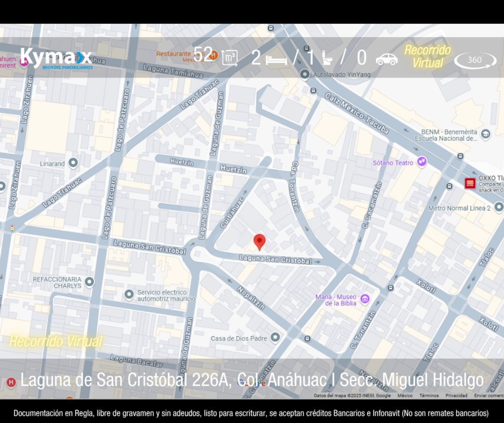Click the car parking icon in header
Viewport: 504px width, 423px height.
click(386, 59)
